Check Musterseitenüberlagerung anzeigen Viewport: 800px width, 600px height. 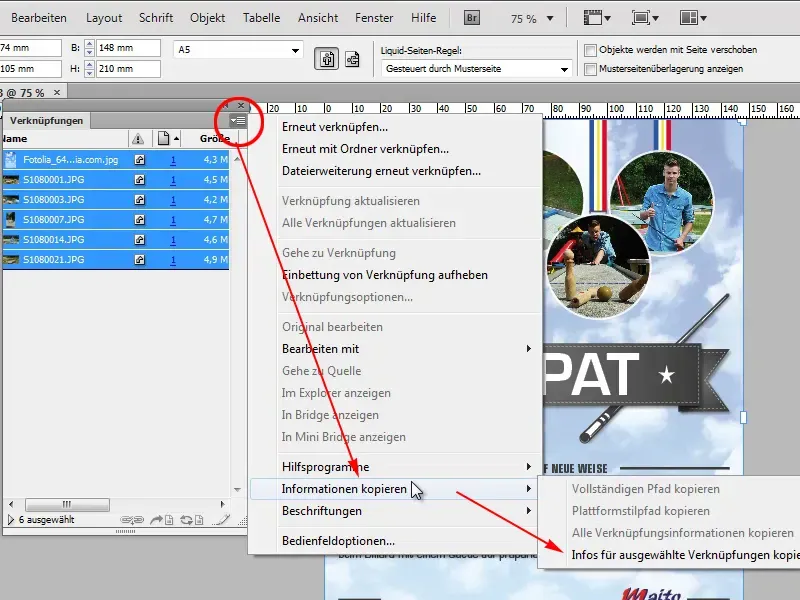[590, 66]
